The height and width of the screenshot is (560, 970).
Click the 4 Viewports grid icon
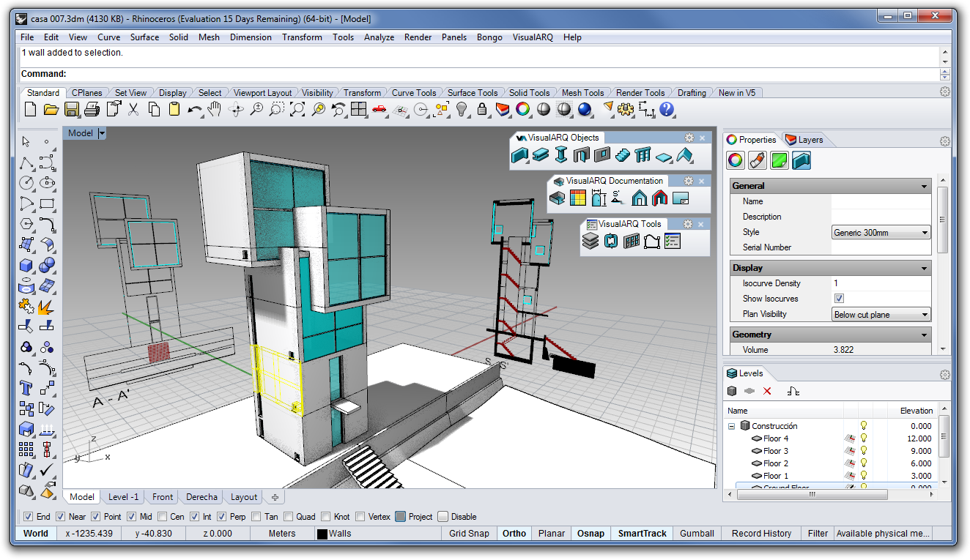pos(358,110)
